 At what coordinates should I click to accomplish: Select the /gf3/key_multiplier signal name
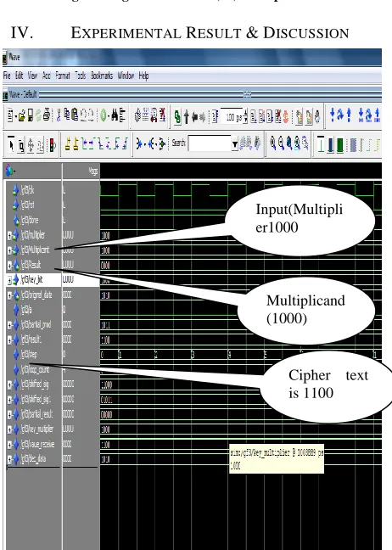tap(37, 429)
